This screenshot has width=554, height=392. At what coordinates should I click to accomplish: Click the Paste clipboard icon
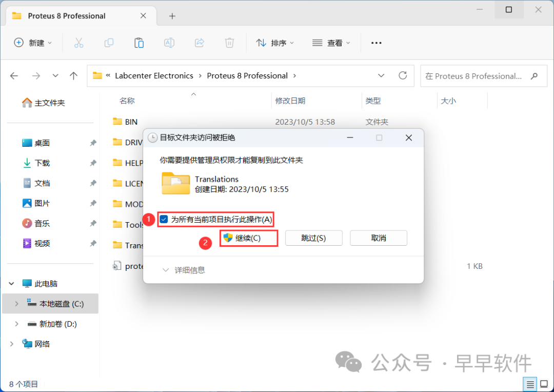[x=139, y=43]
